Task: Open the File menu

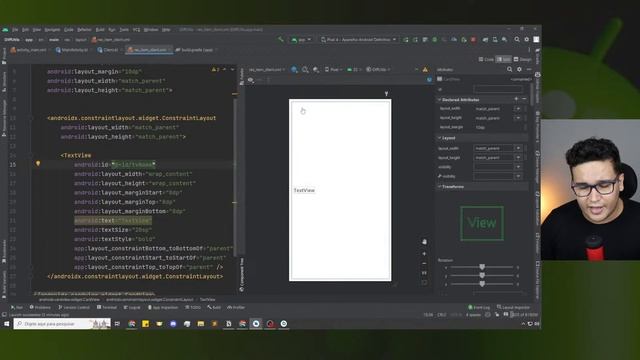Action: pyautogui.click(x=15, y=30)
